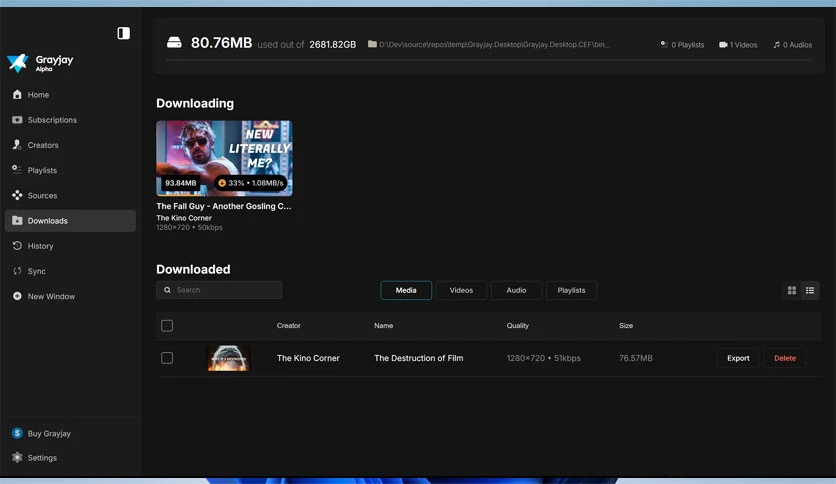Delete The Destruction of Film download
The height and width of the screenshot is (484, 836).
click(x=785, y=358)
